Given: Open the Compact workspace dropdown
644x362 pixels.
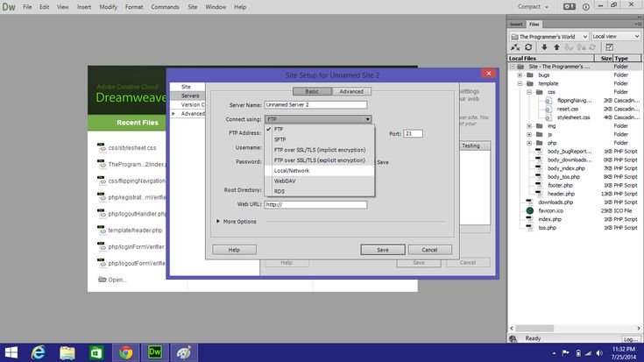Looking at the screenshot, I should click(533, 7).
